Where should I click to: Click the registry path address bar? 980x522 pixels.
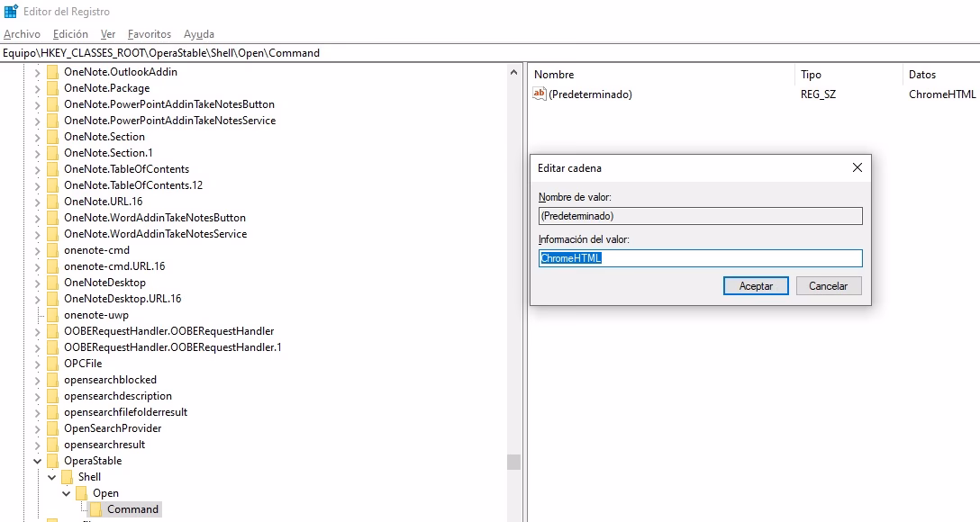[490, 53]
